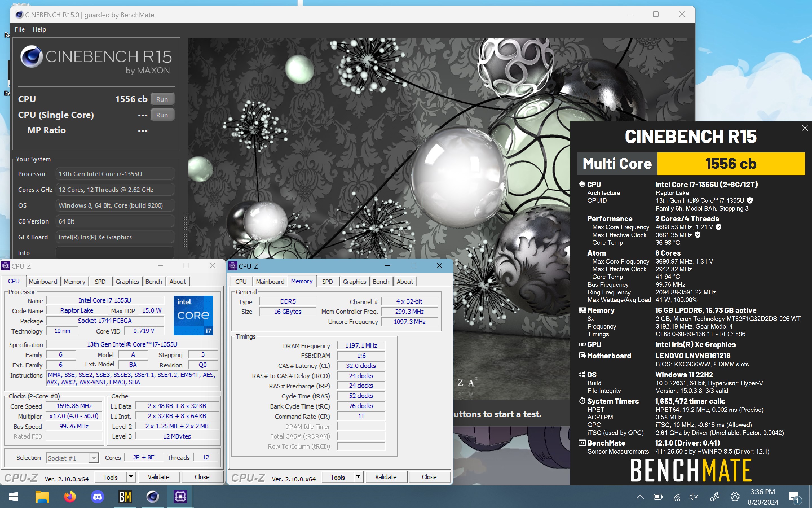
Task: Switch to CPU-Z from the taskbar
Action: [180, 497]
